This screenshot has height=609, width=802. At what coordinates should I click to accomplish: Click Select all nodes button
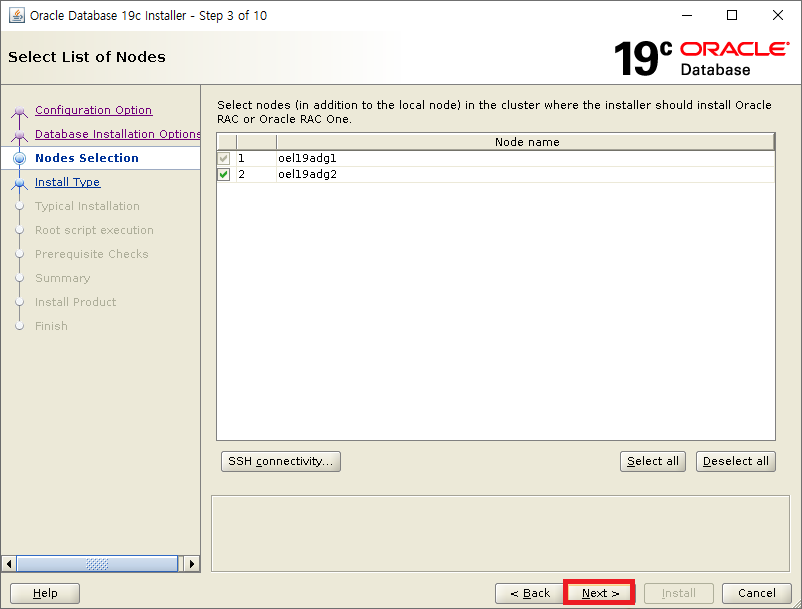pos(653,461)
